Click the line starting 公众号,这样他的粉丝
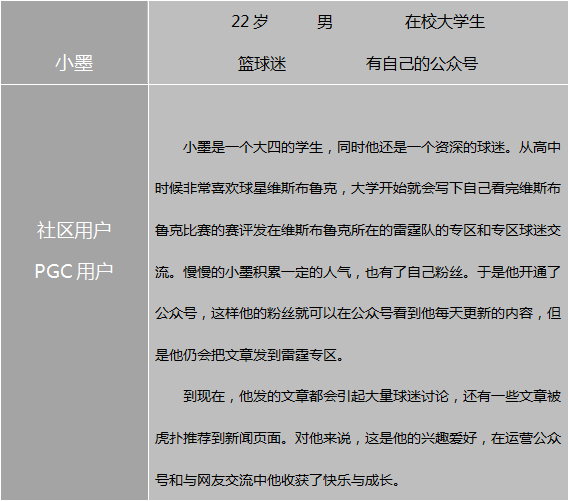 pyautogui.click(x=358, y=313)
